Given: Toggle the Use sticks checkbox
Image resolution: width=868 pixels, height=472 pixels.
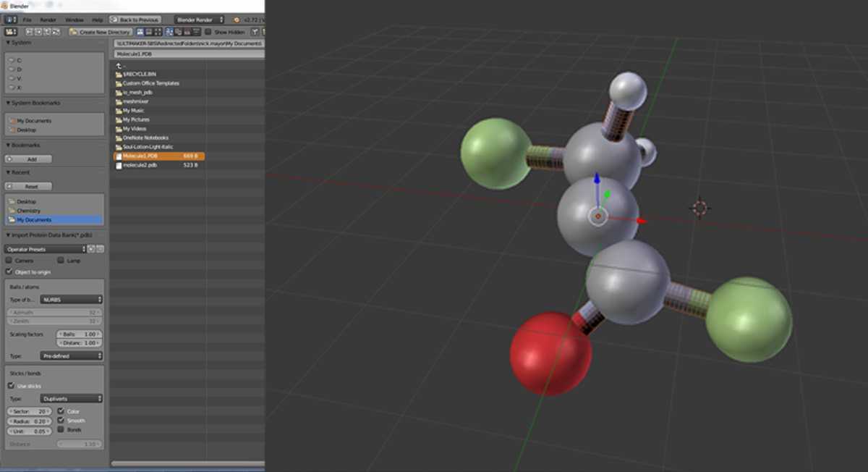Looking at the screenshot, I should (x=11, y=386).
